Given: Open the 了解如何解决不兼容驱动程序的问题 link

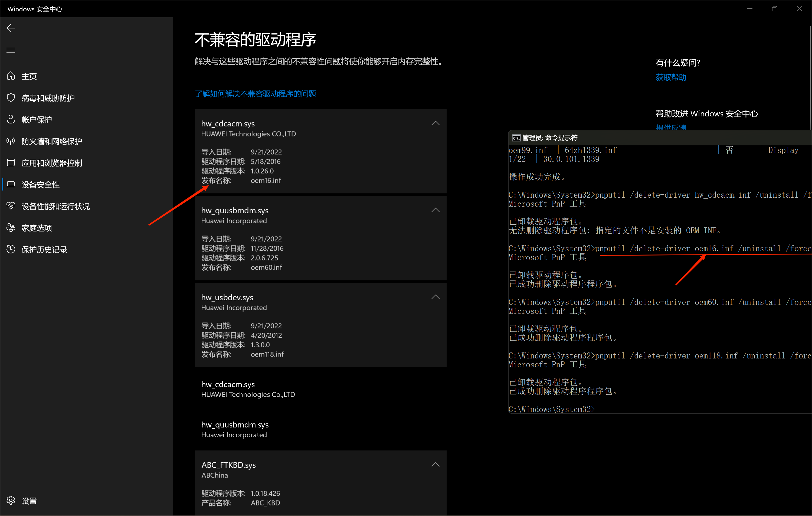Looking at the screenshot, I should tap(255, 94).
